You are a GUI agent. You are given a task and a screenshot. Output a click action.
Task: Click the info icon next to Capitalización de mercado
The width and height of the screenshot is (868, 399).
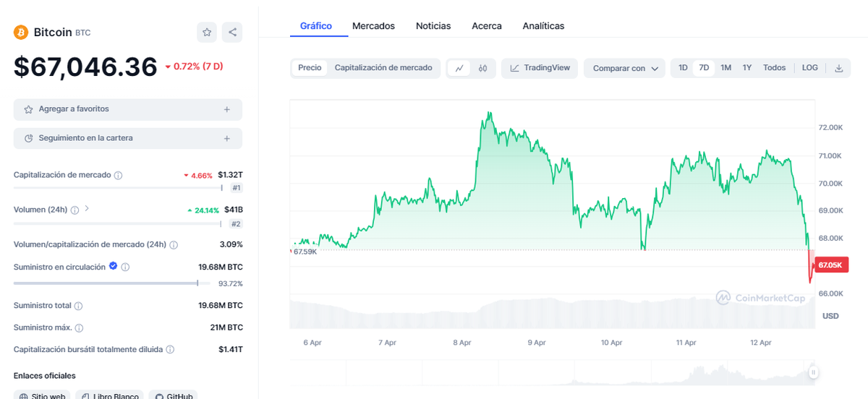point(118,176)
